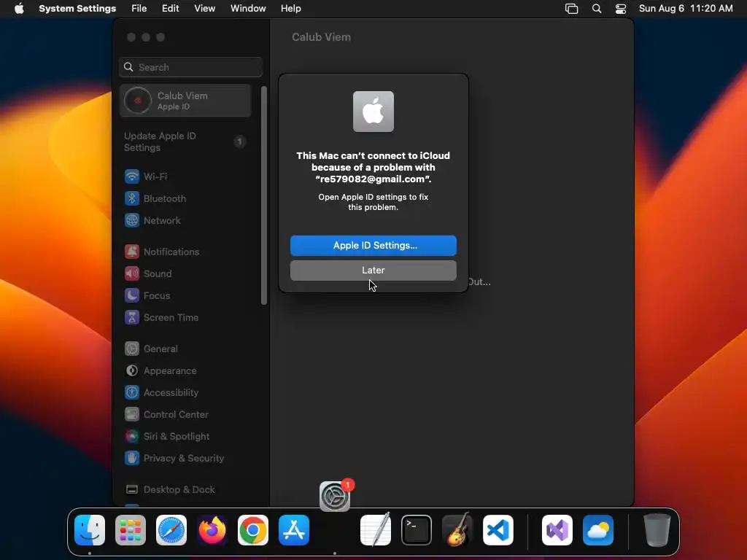Open Terminal from the Dock
This screenshot has width=747, height=560.
[417, 530]
